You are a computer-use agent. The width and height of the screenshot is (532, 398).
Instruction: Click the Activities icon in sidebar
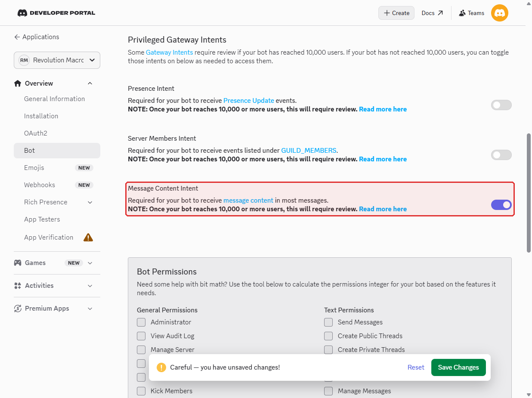tap(18, 286)
